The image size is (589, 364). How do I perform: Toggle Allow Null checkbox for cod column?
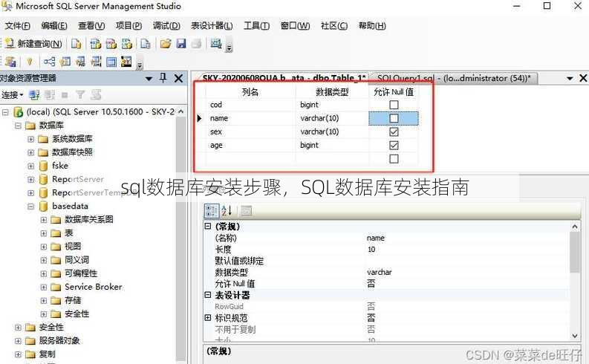pos(394,105)
